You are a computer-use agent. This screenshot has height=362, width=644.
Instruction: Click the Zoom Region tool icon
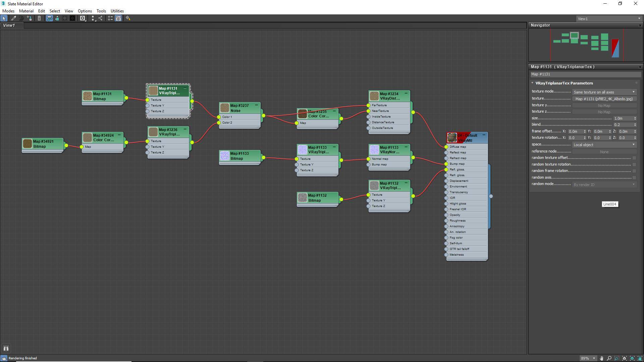tap(617, 358)
